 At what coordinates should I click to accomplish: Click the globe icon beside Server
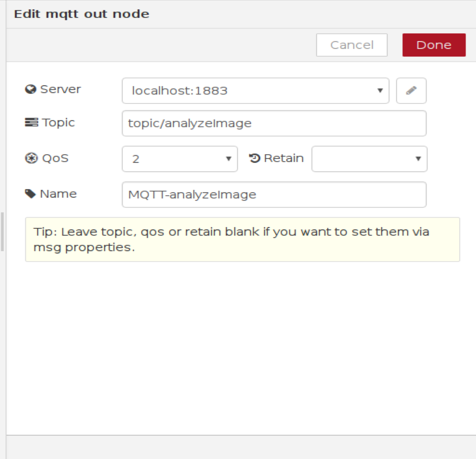[x=30, y=89]
